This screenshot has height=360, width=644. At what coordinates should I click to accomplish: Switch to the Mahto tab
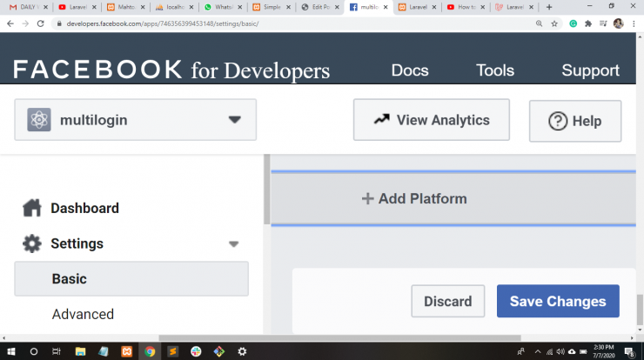(x=126, y=7)
